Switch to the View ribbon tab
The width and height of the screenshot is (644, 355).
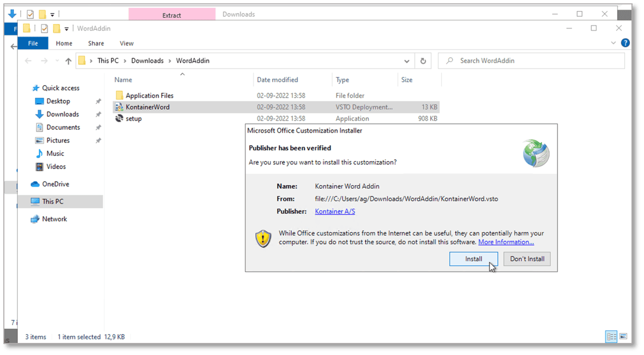(126, 43)
